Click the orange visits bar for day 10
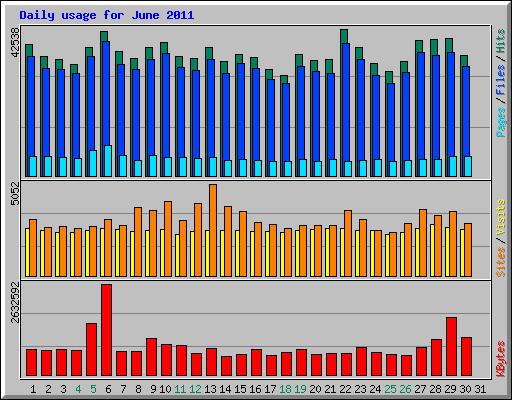 tap(168, 239)
